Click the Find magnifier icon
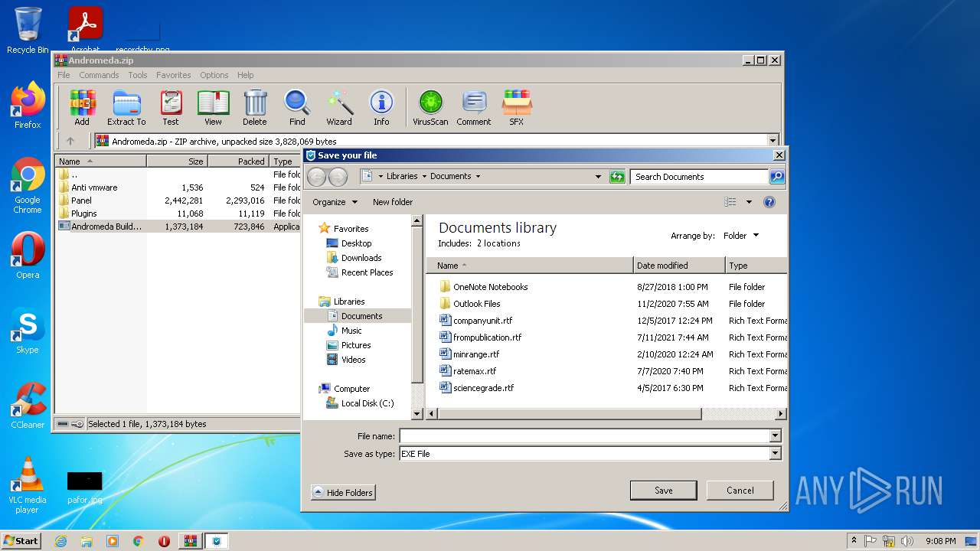The width and height of the screenshot is (980, 551). tap(297, 107)
